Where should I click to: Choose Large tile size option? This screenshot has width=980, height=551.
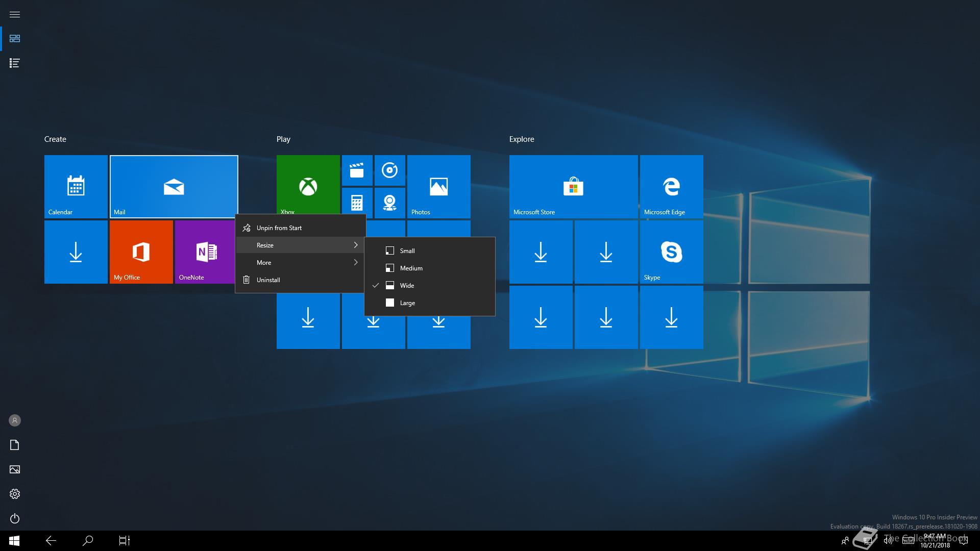407,303
